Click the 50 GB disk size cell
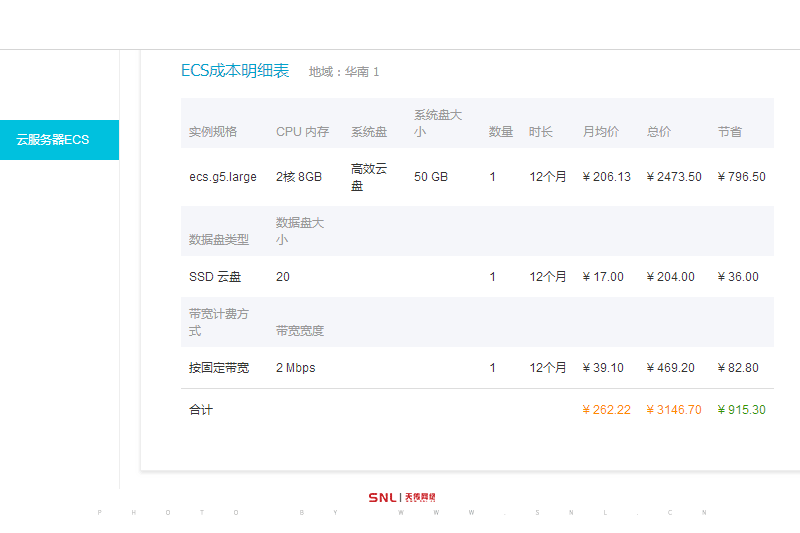The width and height of the screenshot is (800, 533). point(431,177)
